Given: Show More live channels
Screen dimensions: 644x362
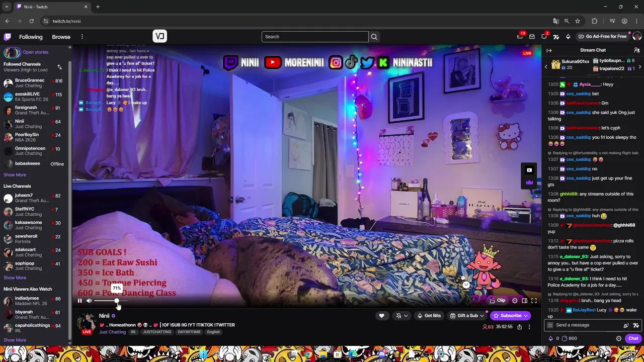Looking at the screenshot, I should tap(15, 278).
